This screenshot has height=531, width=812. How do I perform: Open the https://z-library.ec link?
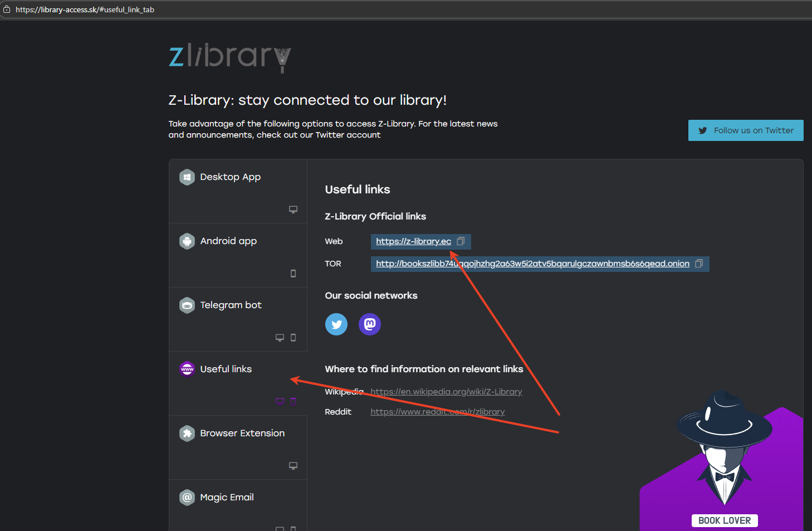413,241
